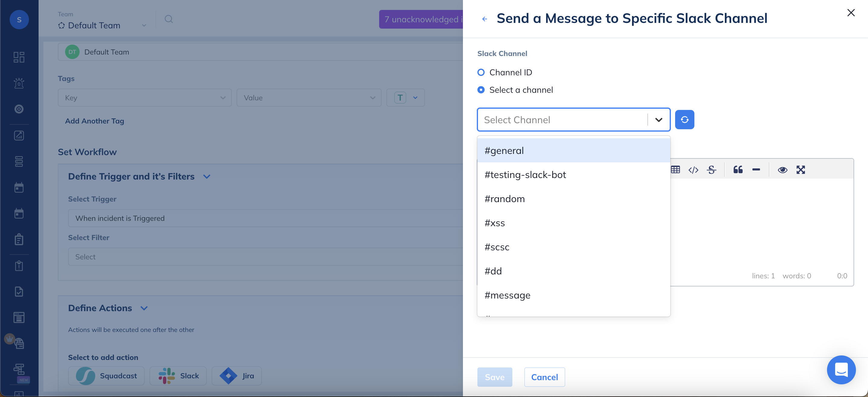Open the chat support bubble

841,369
